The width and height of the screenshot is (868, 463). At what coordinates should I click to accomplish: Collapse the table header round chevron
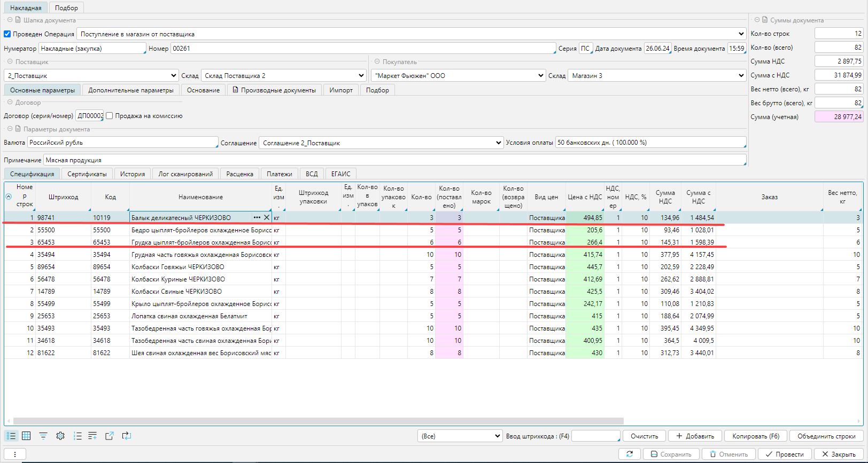pos(9,197)
